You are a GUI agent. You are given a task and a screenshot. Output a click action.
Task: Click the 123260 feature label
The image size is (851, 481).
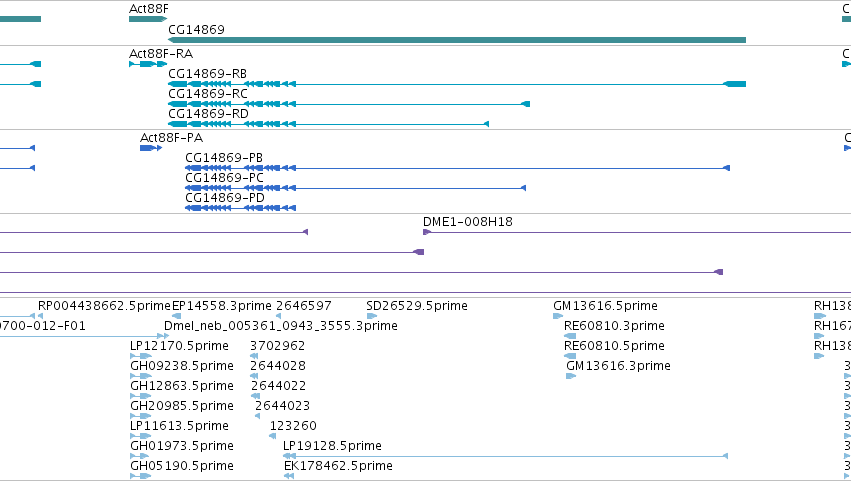[293, 427]
